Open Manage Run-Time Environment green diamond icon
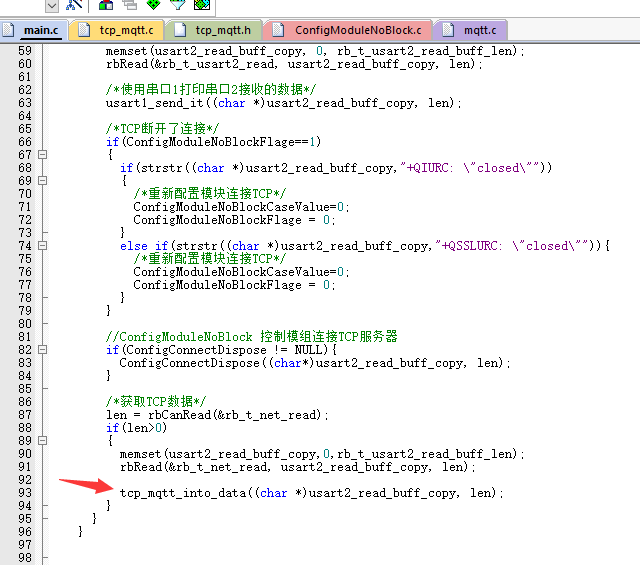640x565 pixels. click(x=153, y=4)
